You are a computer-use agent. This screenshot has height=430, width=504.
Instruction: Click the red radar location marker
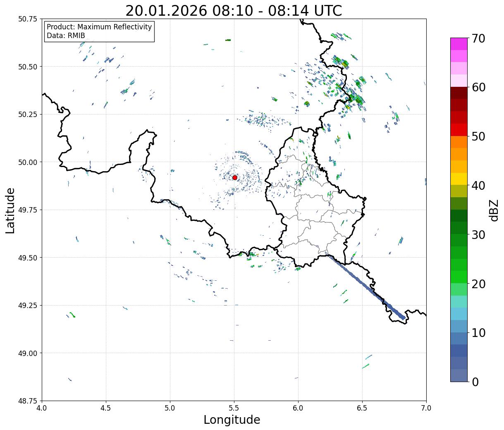[234, 177]
